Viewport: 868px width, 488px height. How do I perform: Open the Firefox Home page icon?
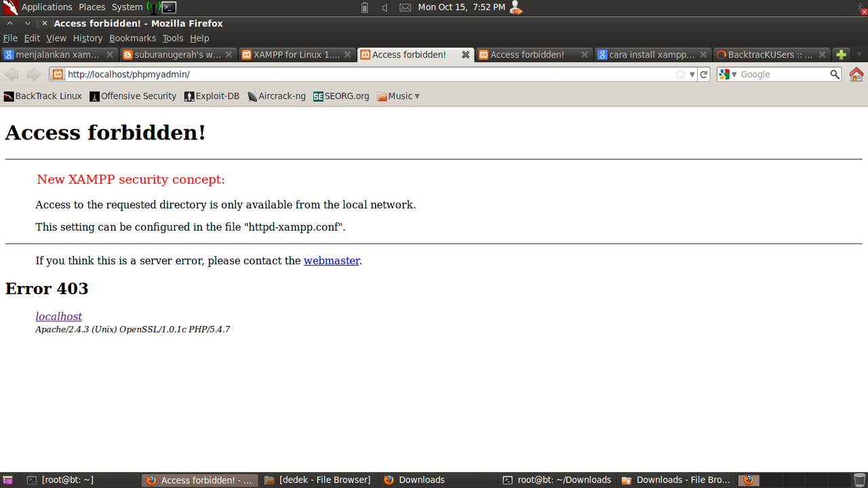(x=856, y=74)
